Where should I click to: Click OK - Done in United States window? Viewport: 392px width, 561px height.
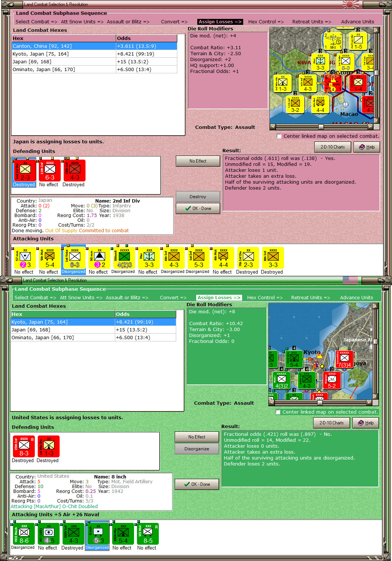(x=197, y=484)
